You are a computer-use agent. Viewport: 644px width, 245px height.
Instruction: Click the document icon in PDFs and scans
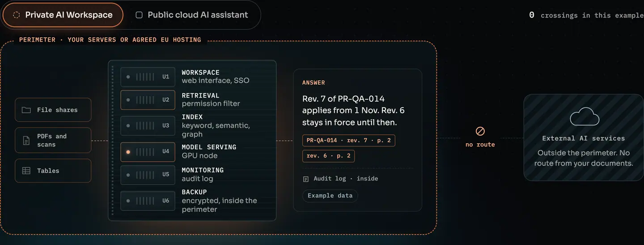coord(26,140)
